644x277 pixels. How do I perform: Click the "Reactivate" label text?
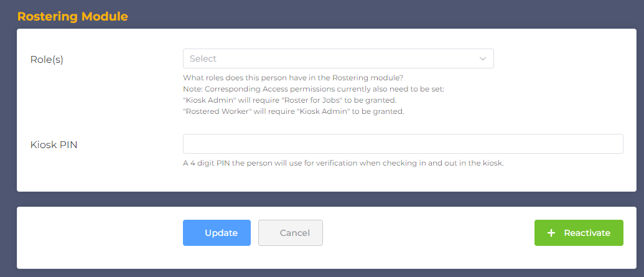pos(587,233)
